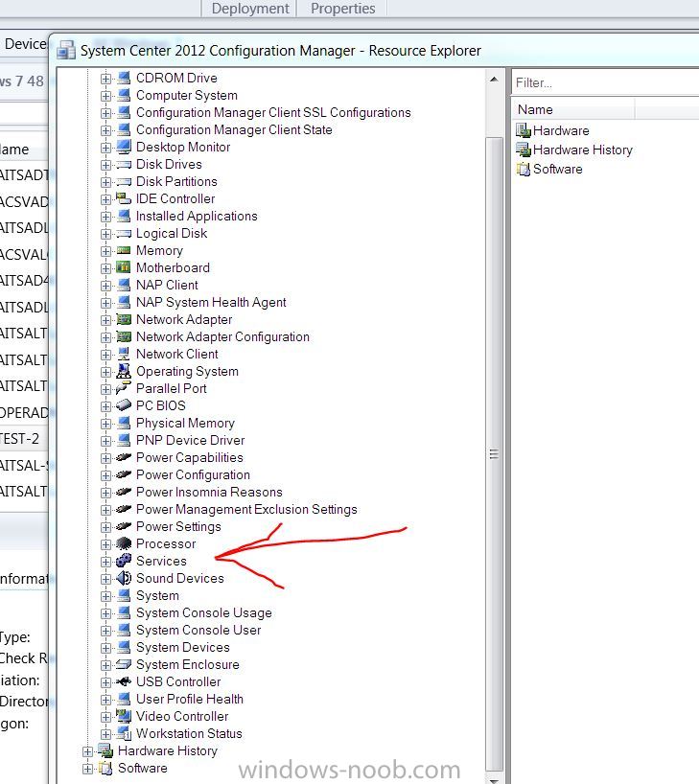The height and width of the screenshot is (784, 699).
Task: Click the IDE Controller icon
Action: 124,198
